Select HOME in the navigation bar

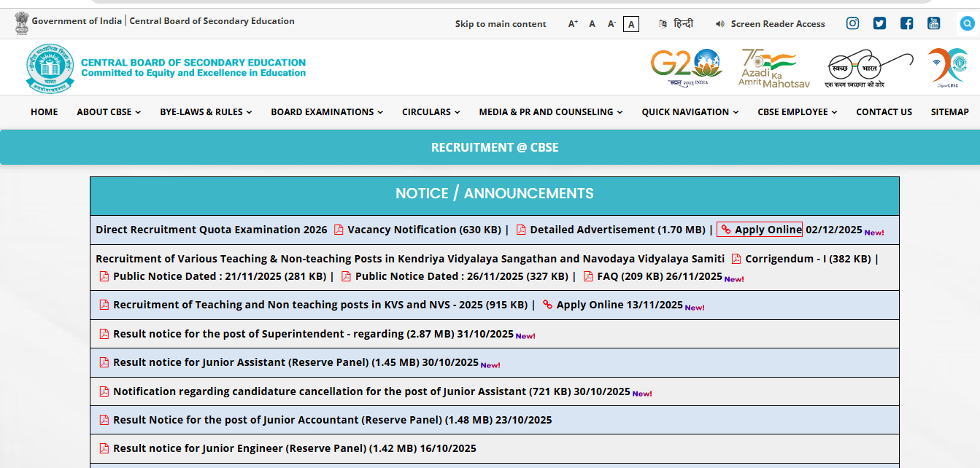44,112
